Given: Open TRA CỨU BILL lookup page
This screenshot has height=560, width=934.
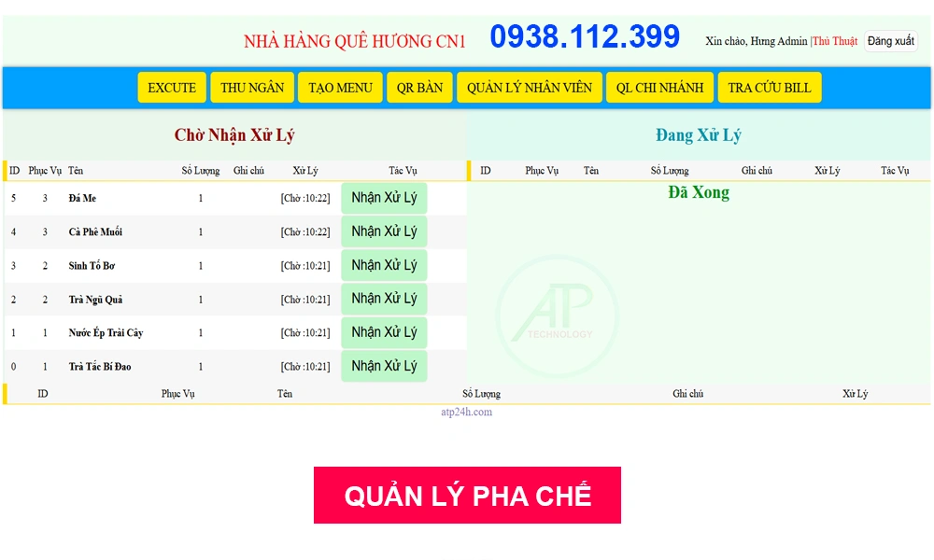Looking at the screenshot, I should coord(770,87).
